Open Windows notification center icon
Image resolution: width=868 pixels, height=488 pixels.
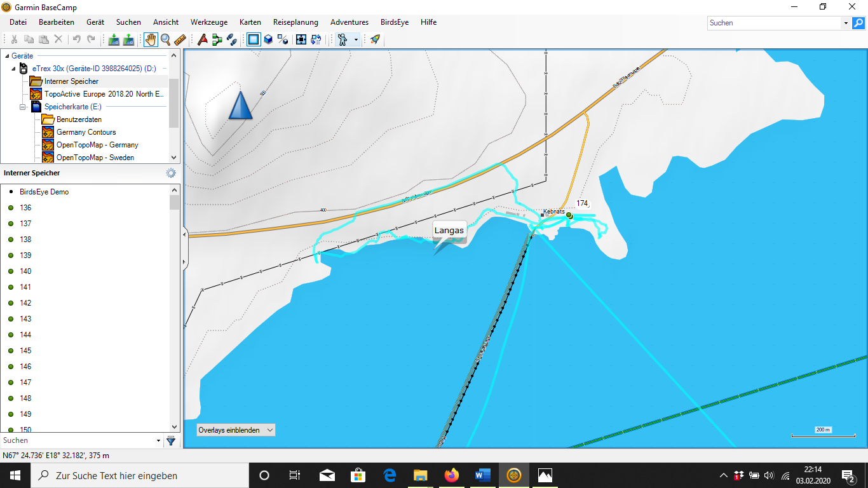coord(848,475)
